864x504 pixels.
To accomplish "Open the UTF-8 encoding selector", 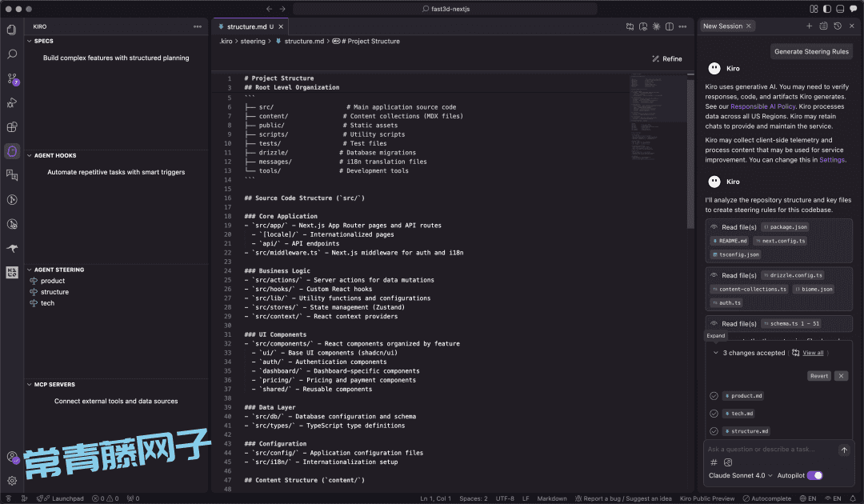I will [505, 498].
